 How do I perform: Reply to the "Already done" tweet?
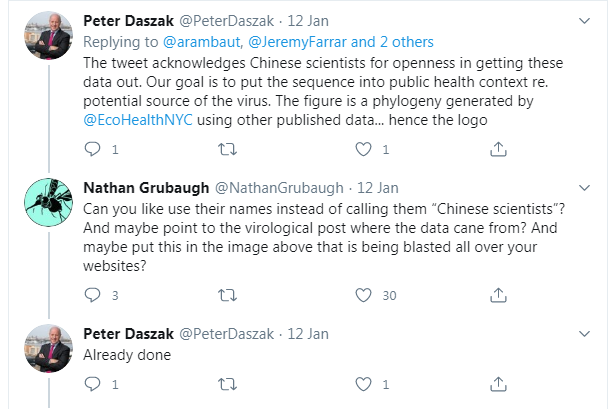point(93,384)
